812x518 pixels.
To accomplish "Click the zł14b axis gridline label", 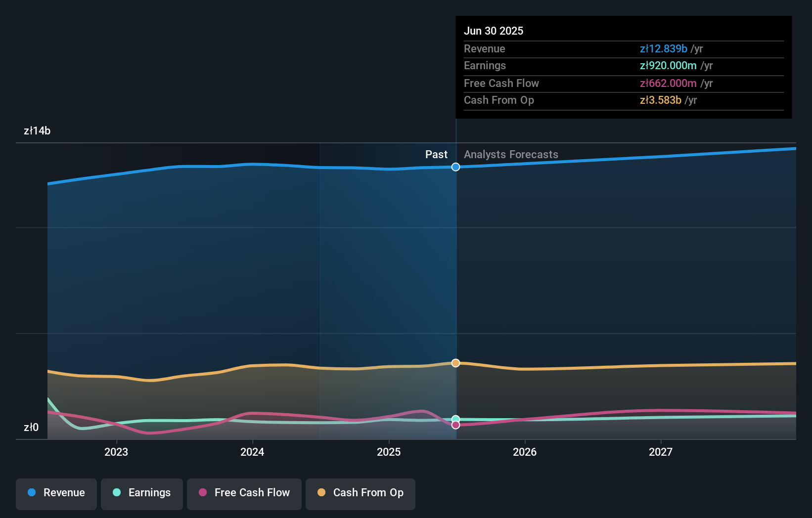I will 37,131.
